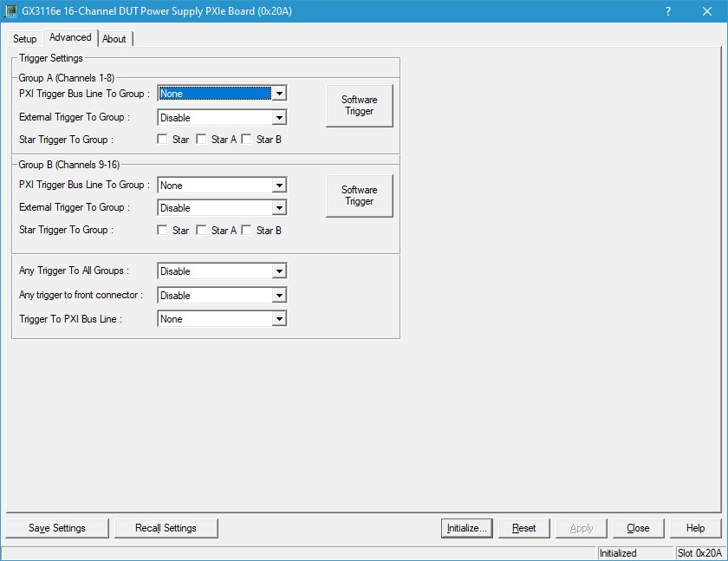Image resolution: width=728 pixels, height=561 pixels.
Task: Open the Any Trigger To All Groups dropdown
Action: pyautogui.click(x=278, y=271)
